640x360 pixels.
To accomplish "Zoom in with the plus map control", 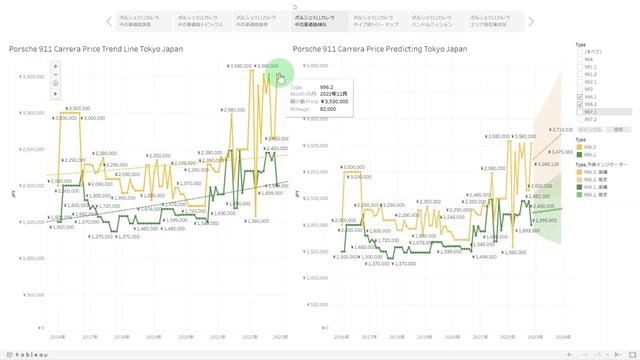I will tap(56, 66).
